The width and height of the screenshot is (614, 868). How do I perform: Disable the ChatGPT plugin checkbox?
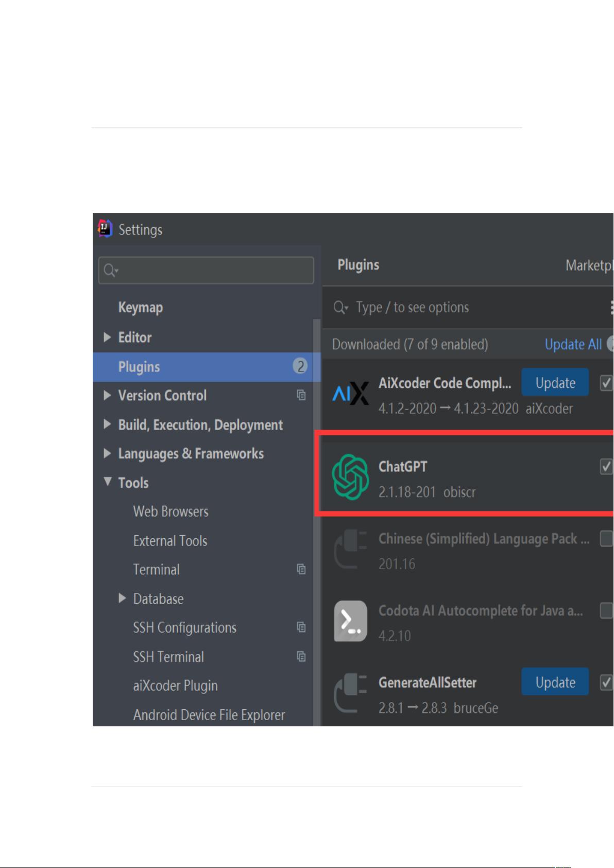tap(606, 467)
